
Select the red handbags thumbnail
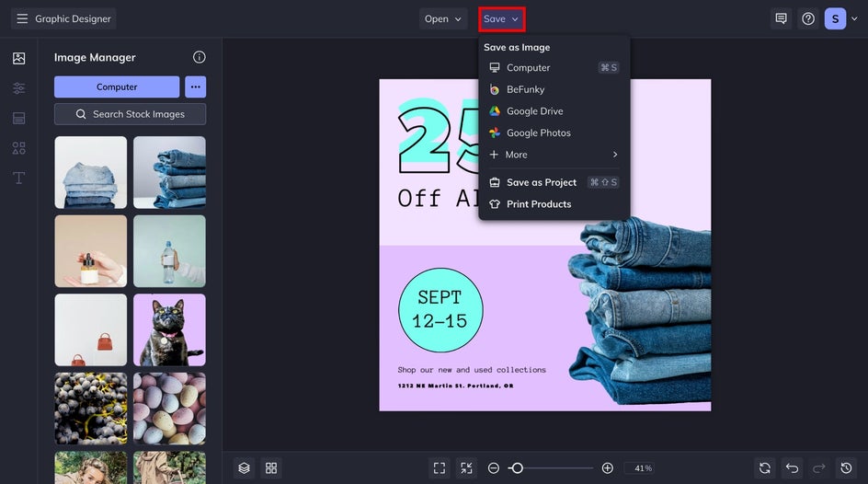click(91, 330)
